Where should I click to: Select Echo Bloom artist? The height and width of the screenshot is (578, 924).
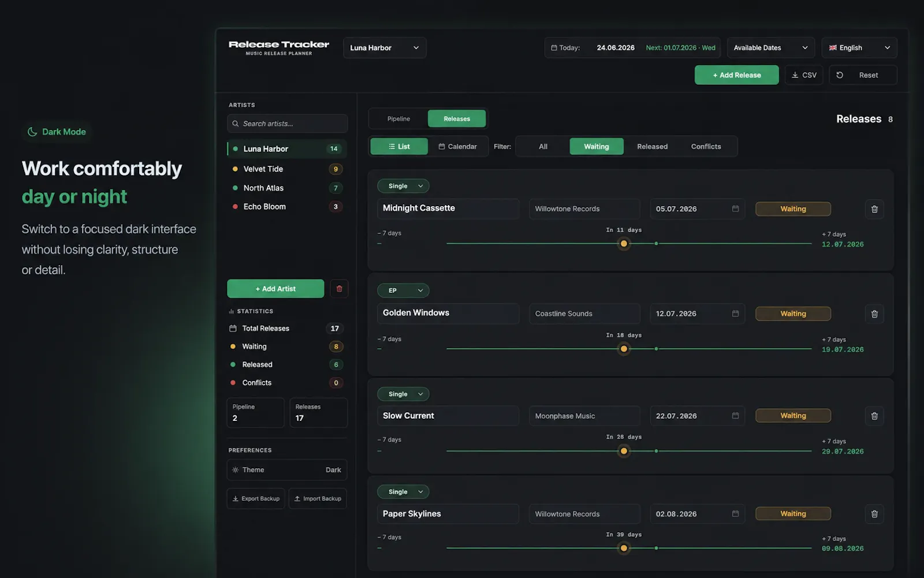click(x=287, y=207)
